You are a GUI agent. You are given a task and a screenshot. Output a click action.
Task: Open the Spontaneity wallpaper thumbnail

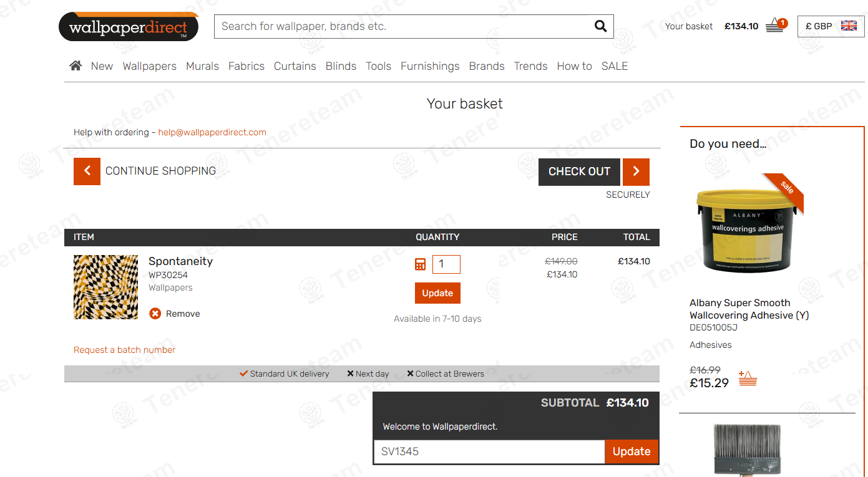(x=106, y=287)
